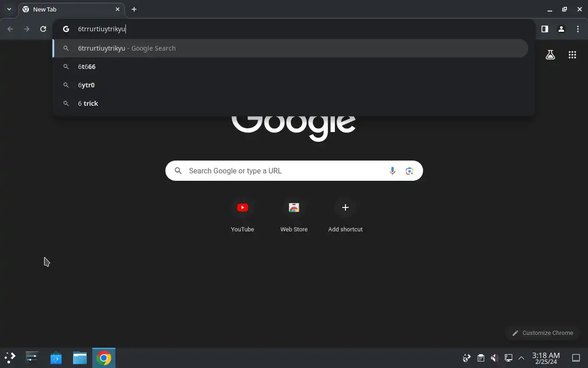Open the Discover software store icon

pos(56,357)
